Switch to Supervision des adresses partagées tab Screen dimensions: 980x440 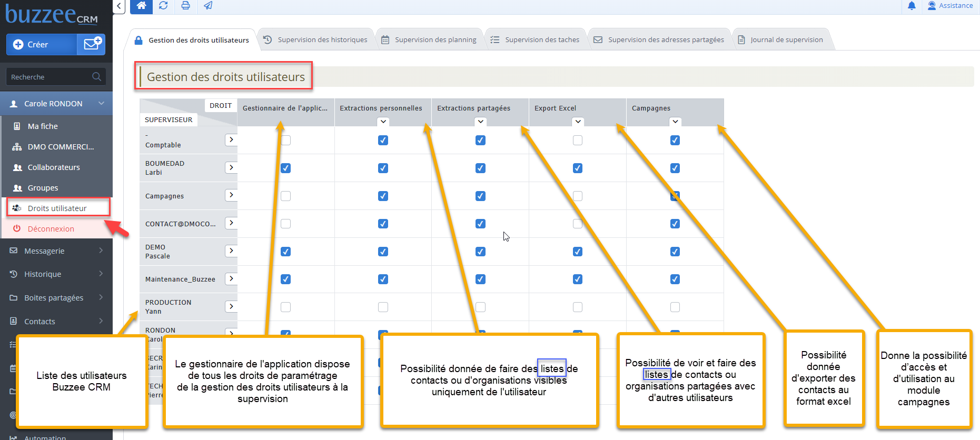click(659, 40)
